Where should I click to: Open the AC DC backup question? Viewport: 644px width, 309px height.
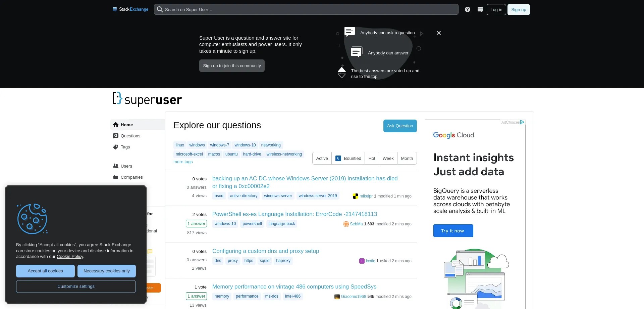coord(305,182)
